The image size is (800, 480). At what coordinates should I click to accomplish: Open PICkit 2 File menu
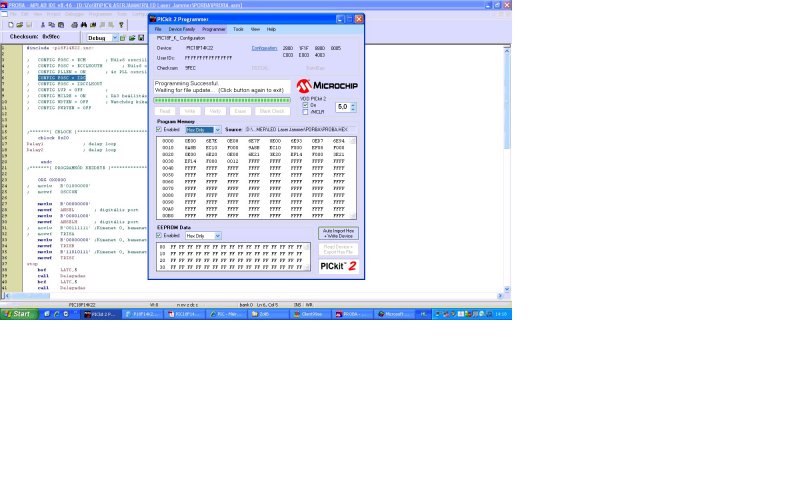point(158,29)
